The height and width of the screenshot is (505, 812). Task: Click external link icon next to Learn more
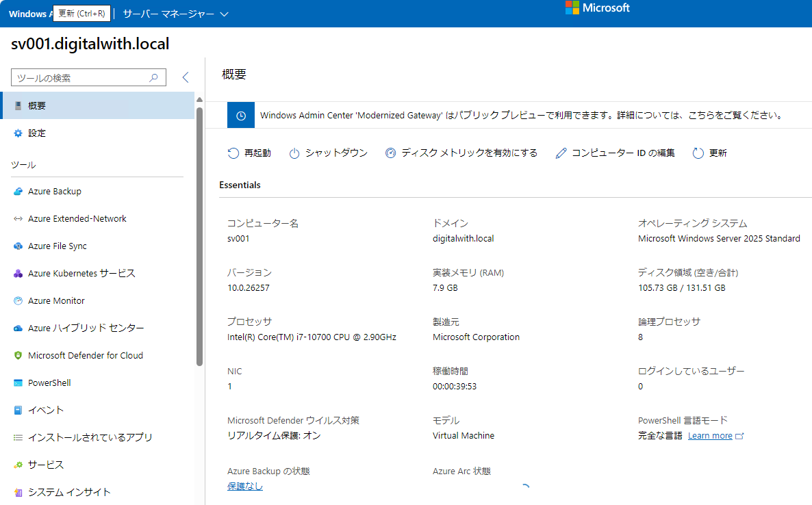coord(739,436)
